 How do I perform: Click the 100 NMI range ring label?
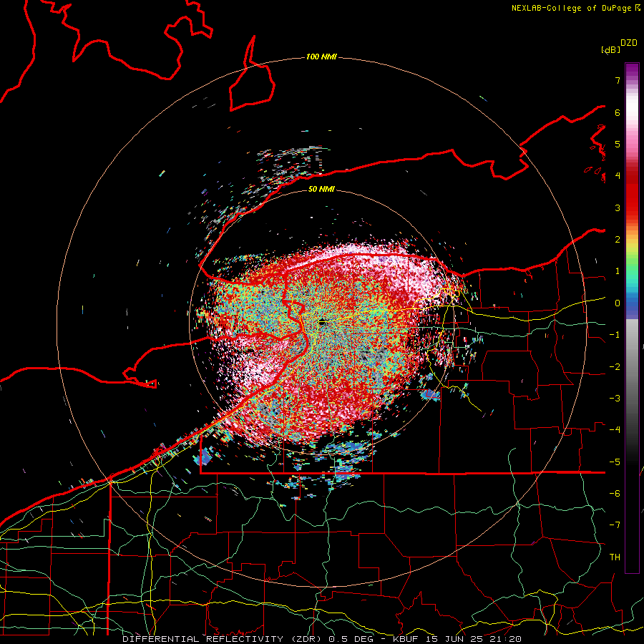coord(321,57)
